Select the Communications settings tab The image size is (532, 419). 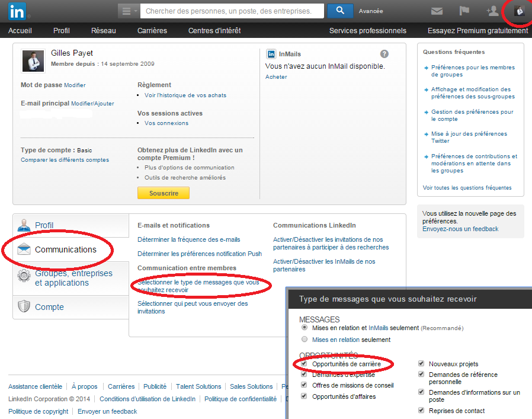click(71, 250)
